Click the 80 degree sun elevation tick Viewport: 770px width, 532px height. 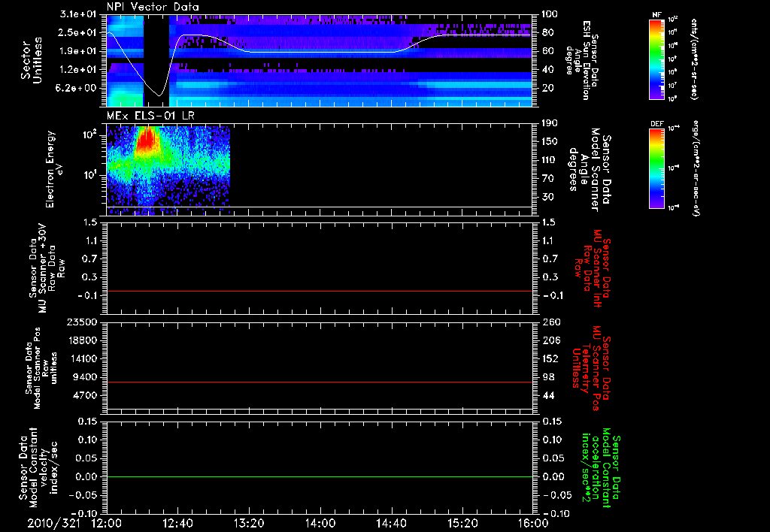coord(547,32)
